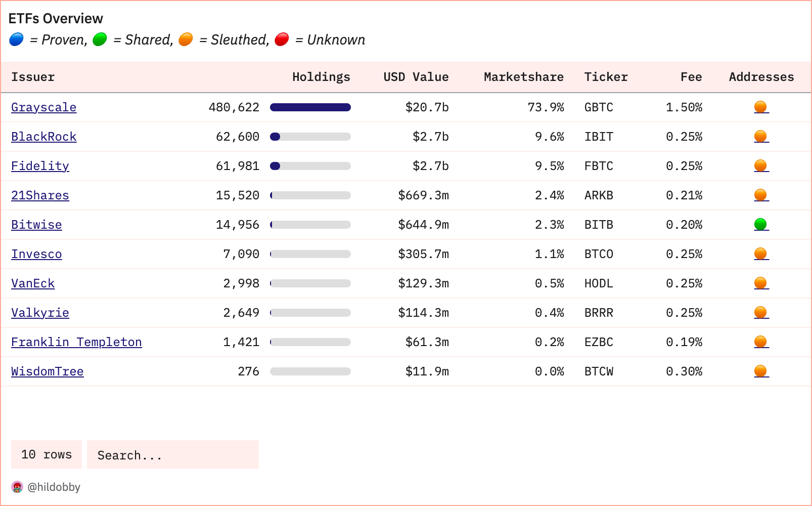Select the BRRR ticker cell
This screenshot has height=506, width=812.
[x=599, y=313]
